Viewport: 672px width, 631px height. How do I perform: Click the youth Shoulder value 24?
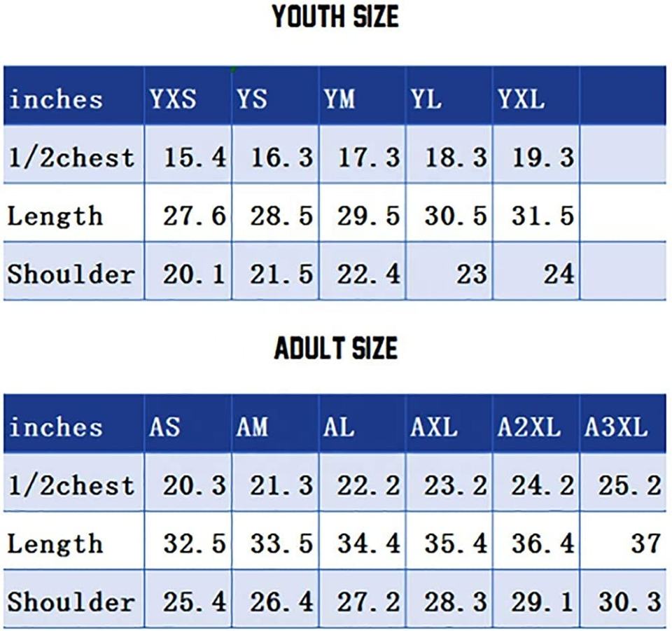coord(559,274)
